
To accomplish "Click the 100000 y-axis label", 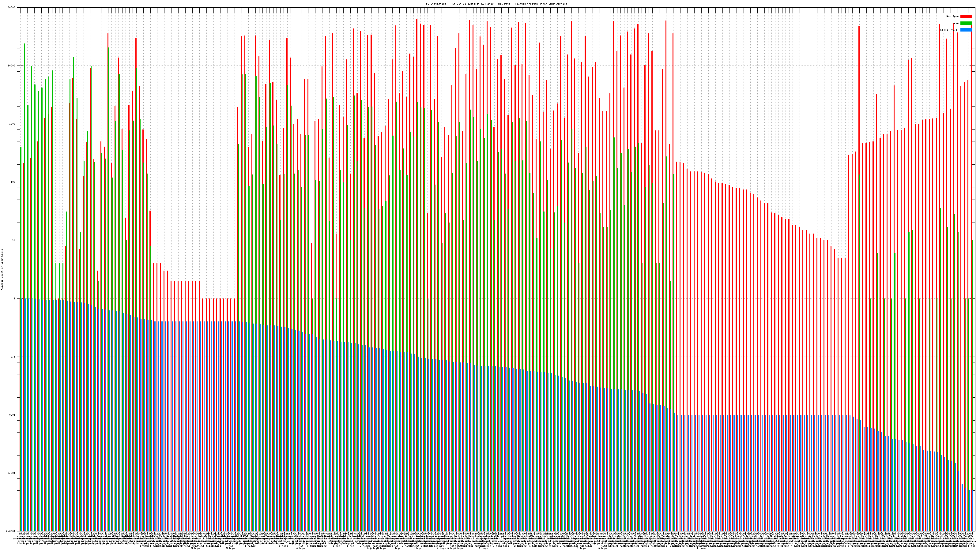I will pyautogui.click(x=11, y=8).
